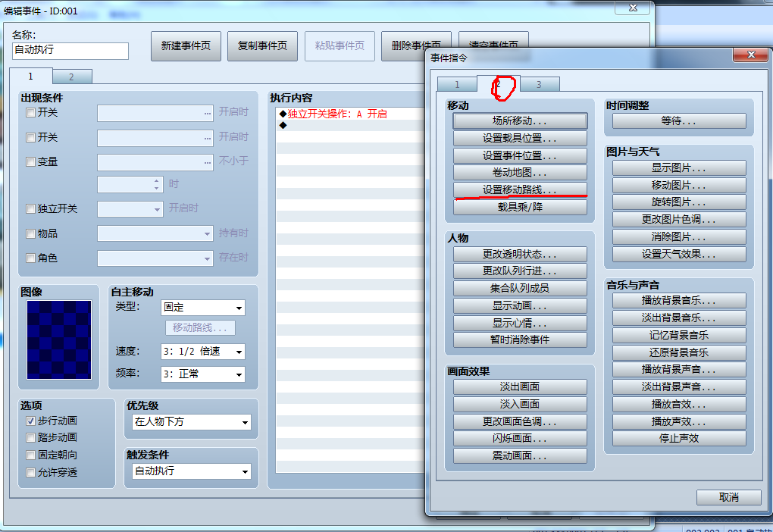773x532 pixels.
Task: Choose the 场所移动 command
Action: pos(520,120)
